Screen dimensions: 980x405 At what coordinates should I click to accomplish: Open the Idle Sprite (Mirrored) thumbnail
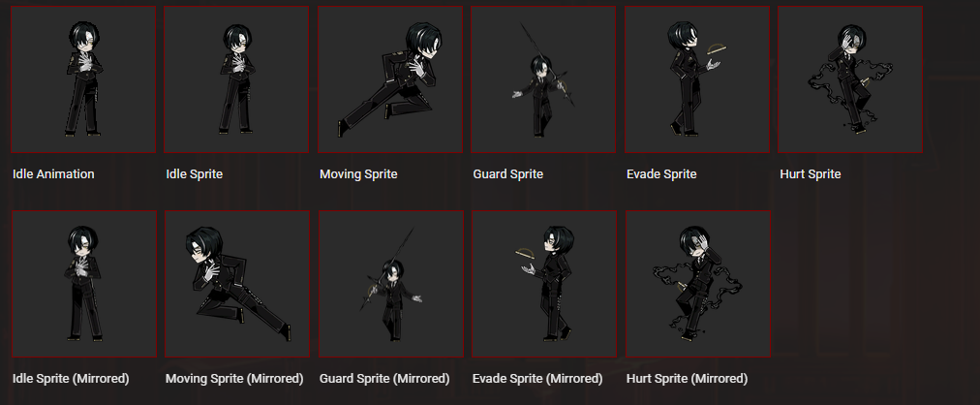(x=84, y=284)
